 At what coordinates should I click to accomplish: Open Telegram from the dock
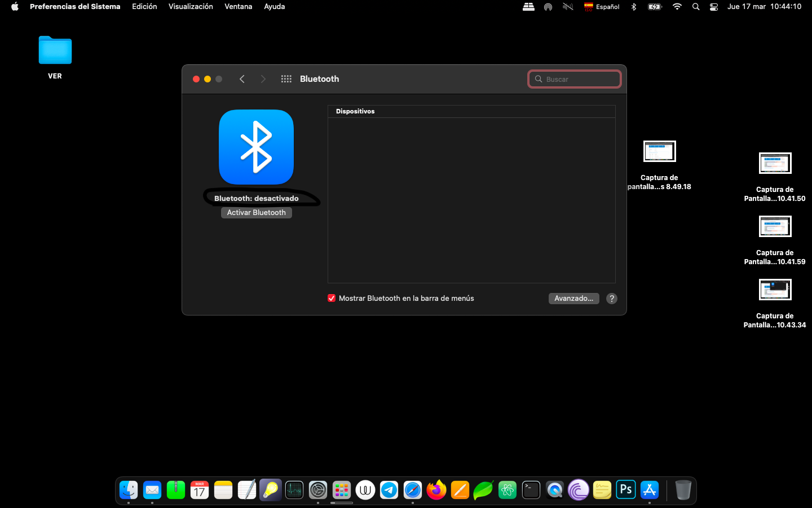click(389, 490)
